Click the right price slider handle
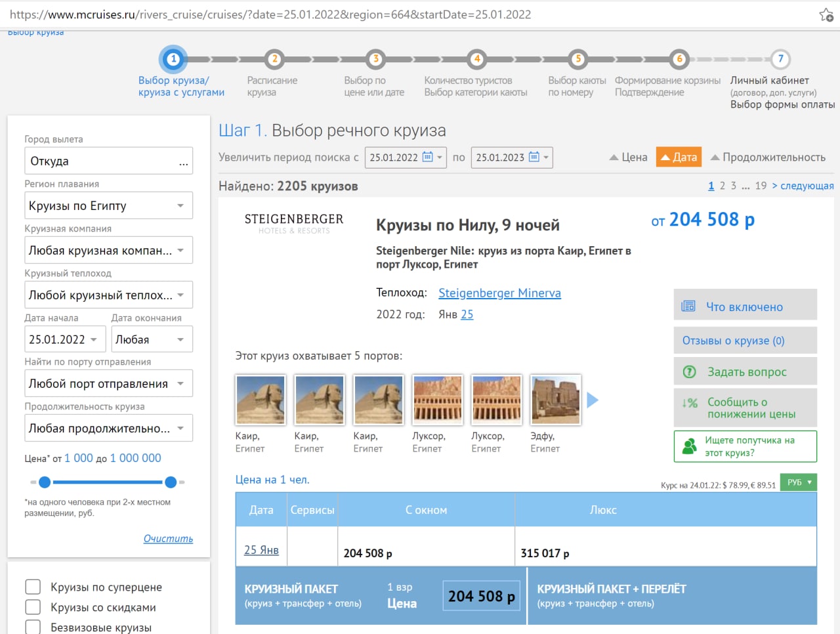 click(171, 482)
